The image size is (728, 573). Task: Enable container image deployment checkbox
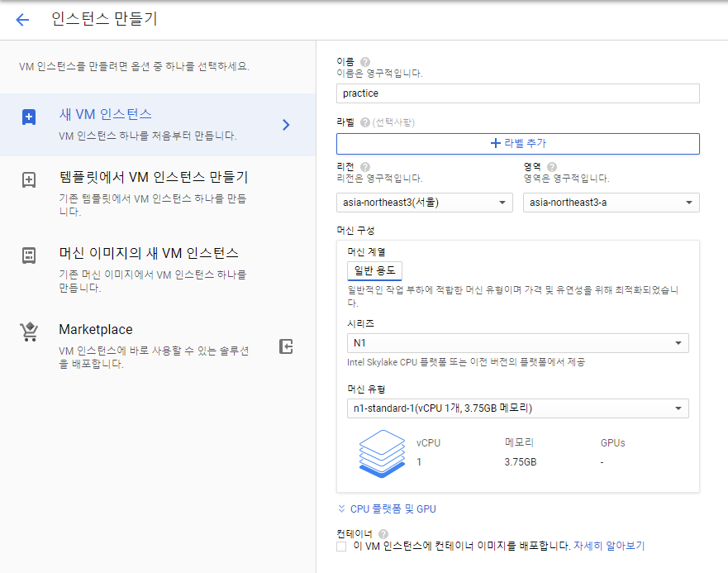tap(341, 547)
